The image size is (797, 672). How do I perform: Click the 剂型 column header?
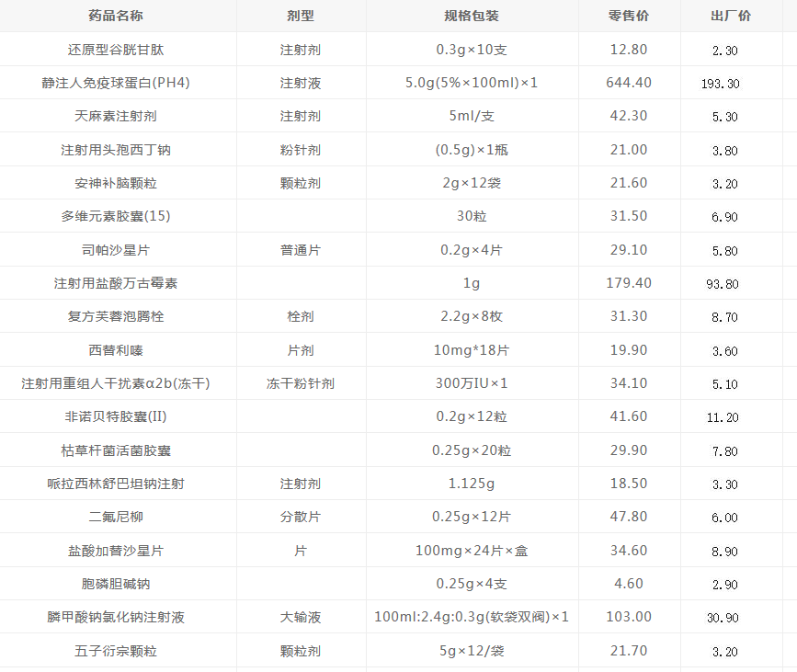tap(301, 16)
